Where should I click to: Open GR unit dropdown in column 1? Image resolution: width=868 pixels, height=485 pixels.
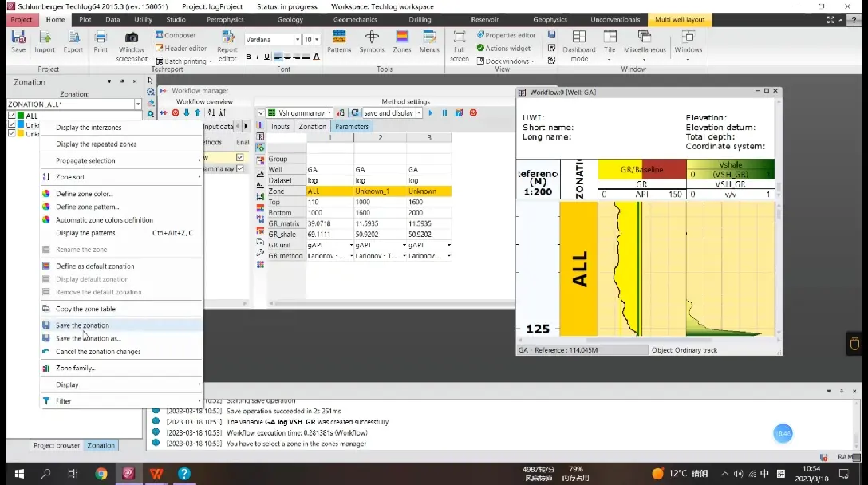(352, 245)
